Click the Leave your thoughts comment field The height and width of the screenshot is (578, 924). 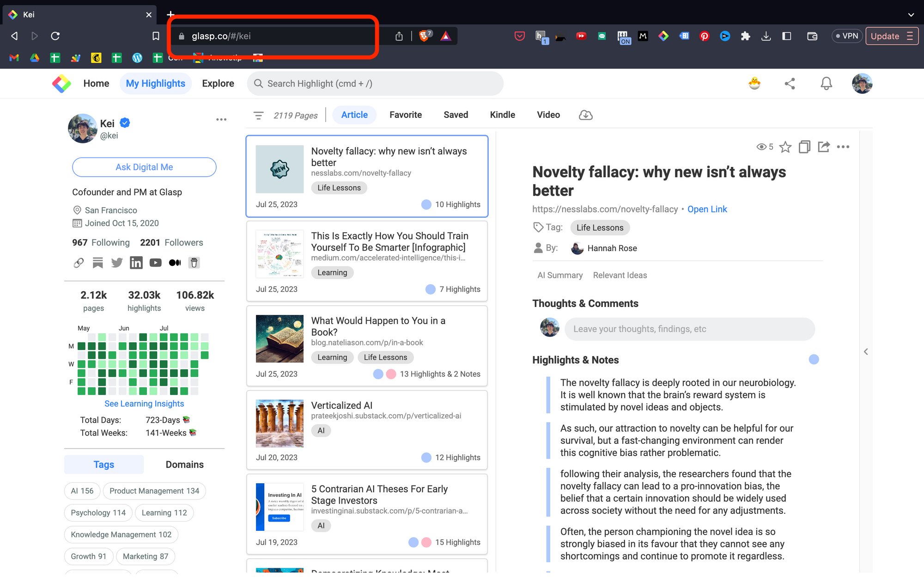click(690, 329)
